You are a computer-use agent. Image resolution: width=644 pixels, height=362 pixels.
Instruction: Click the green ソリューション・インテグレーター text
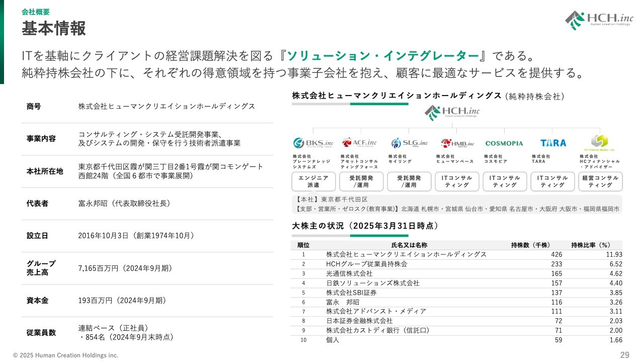point(382,55)
